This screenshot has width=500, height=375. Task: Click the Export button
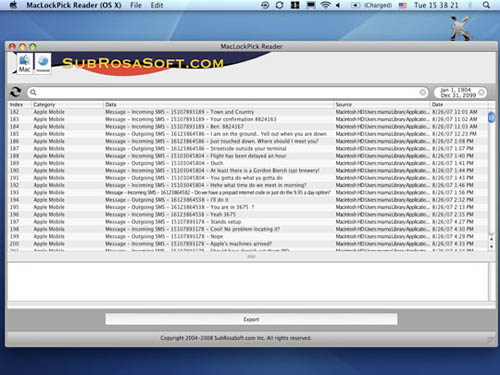pyautogui.click(x=251, y=319)
